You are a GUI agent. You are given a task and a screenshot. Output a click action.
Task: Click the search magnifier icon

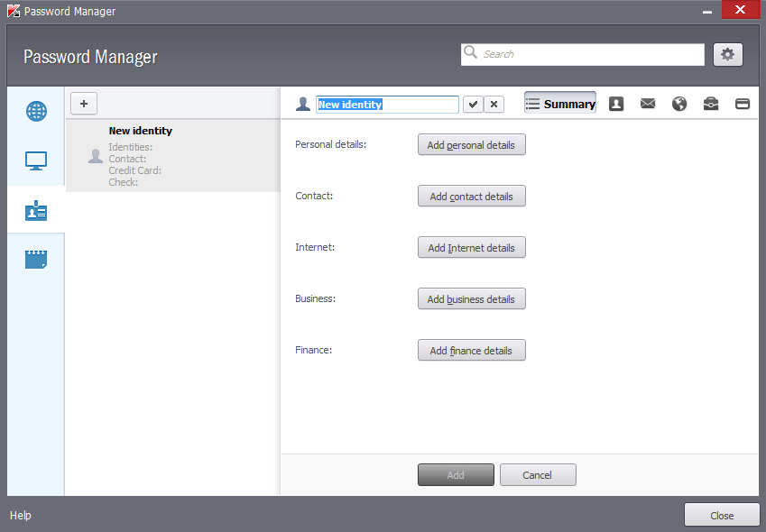click(x=470, y=51)
